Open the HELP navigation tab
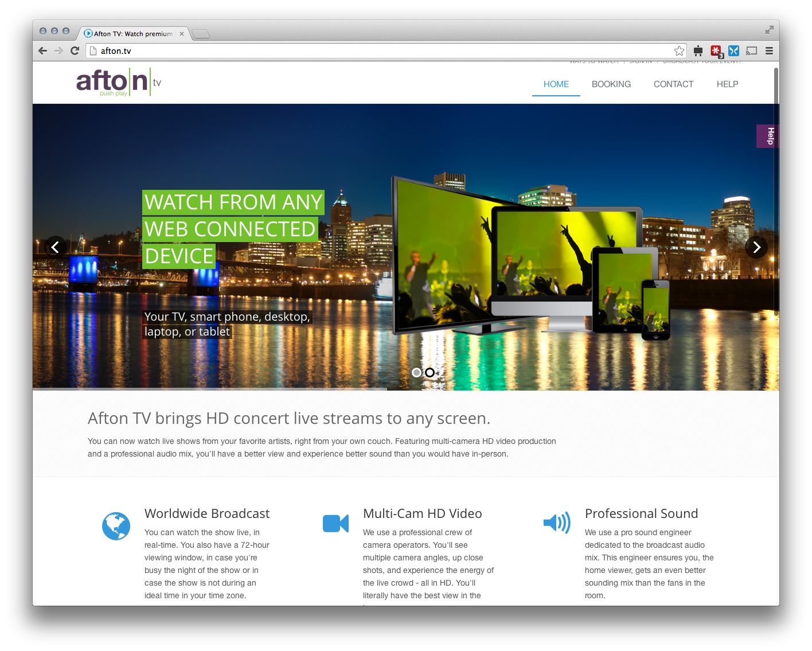The height and width of the screenshot is (651, 812). click(727, 84)
